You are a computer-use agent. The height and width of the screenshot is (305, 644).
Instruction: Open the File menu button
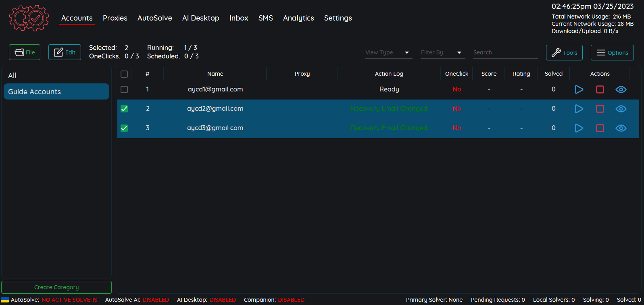25,52
